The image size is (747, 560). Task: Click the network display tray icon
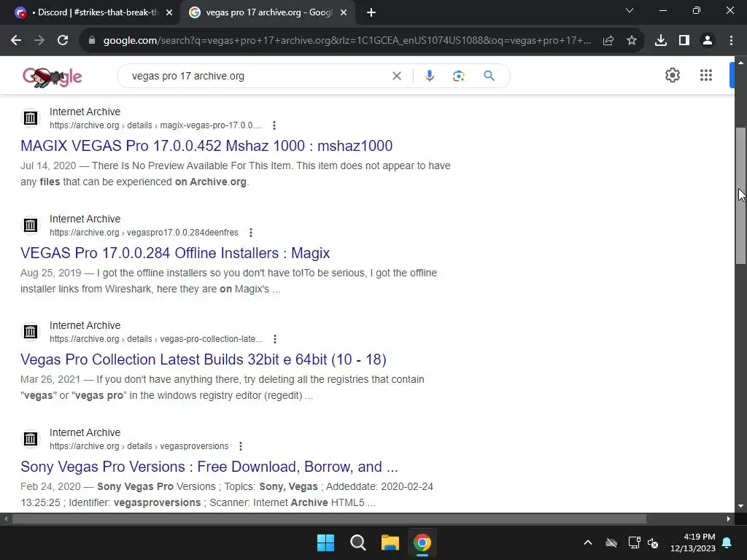(634, 542)
